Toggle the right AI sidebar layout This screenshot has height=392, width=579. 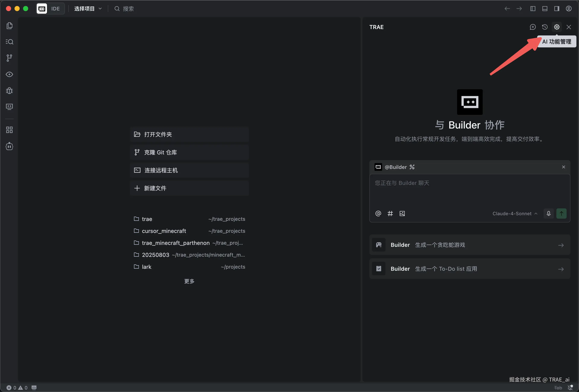[x=557, y=9]
